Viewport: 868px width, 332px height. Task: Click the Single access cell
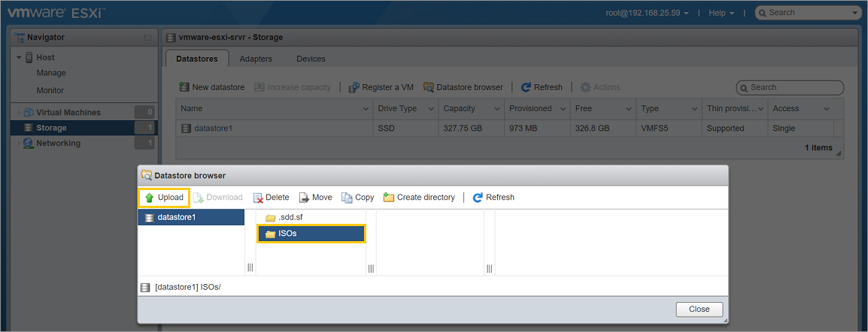tap(800, 128)
